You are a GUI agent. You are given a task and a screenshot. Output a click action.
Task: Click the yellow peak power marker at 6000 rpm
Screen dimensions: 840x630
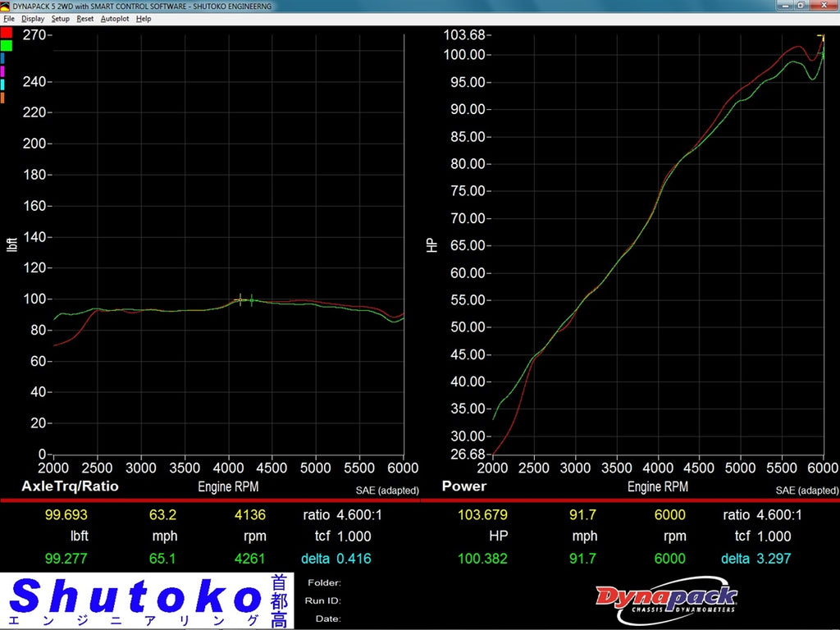(x=821, y=36)
